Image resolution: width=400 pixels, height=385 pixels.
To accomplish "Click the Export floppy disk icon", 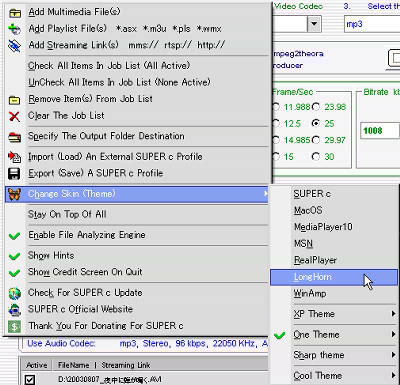I will (x=14, y=174).
